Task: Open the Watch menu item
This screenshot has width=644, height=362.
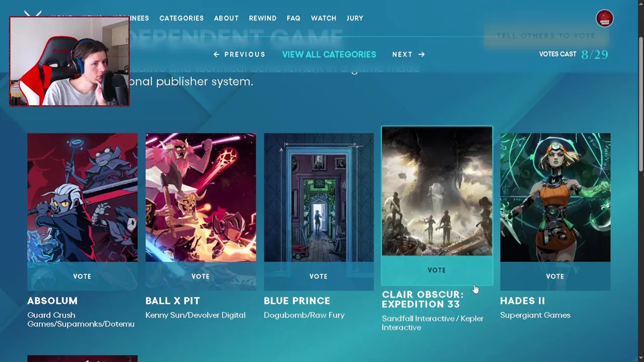Action: pyautogui.click(x=324, y=18)
